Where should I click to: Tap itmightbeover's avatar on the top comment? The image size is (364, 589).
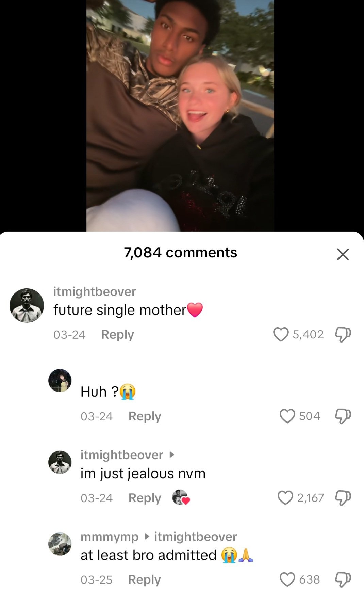pos(27,305)
